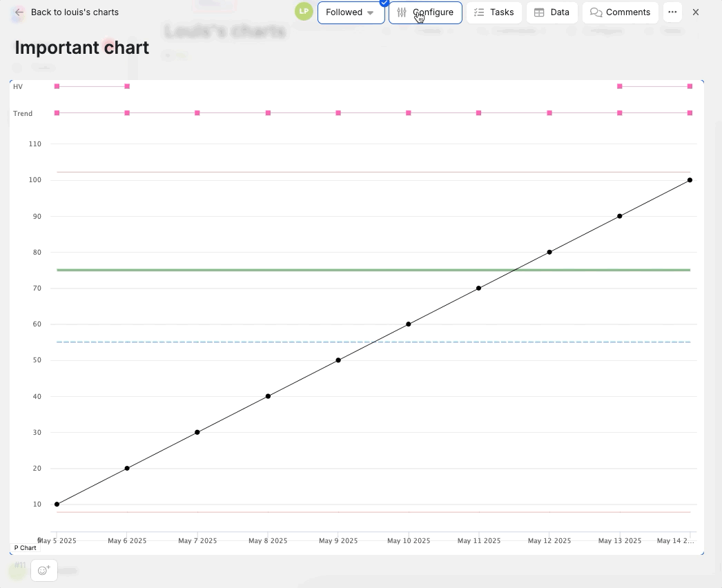
Task: Open the LP user avatar
Action: (304, 12)
